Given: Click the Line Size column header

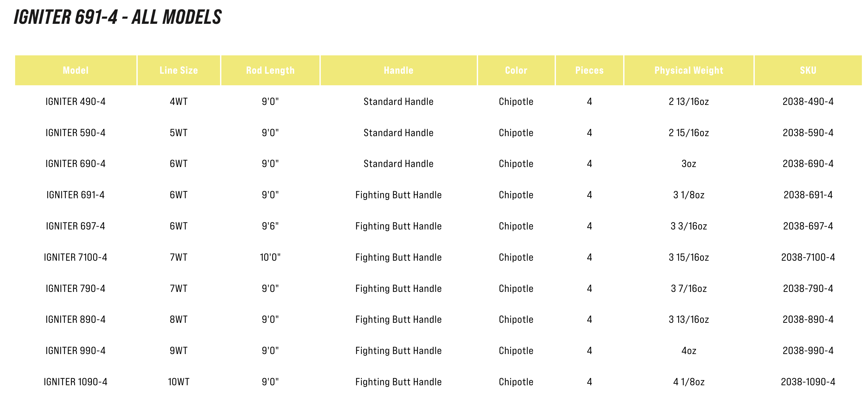Looking at the screenshot, I should point(179,70).
